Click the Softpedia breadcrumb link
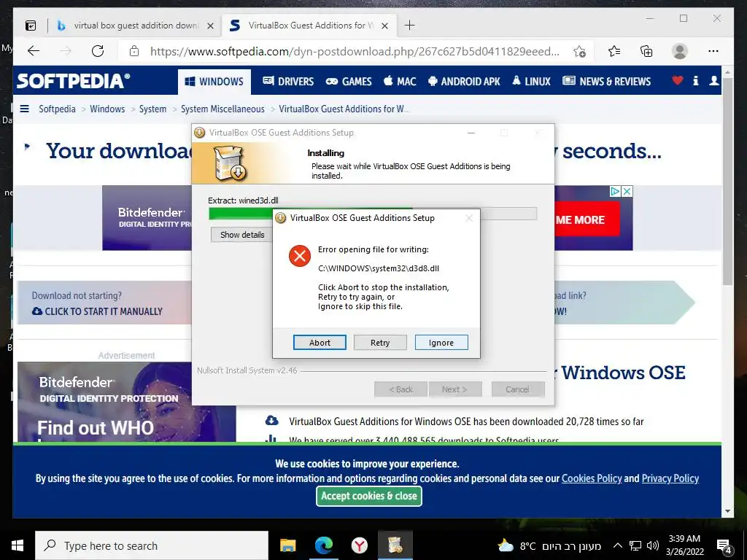This screenshot has height=560, width=747. click(x=57, y=109)
